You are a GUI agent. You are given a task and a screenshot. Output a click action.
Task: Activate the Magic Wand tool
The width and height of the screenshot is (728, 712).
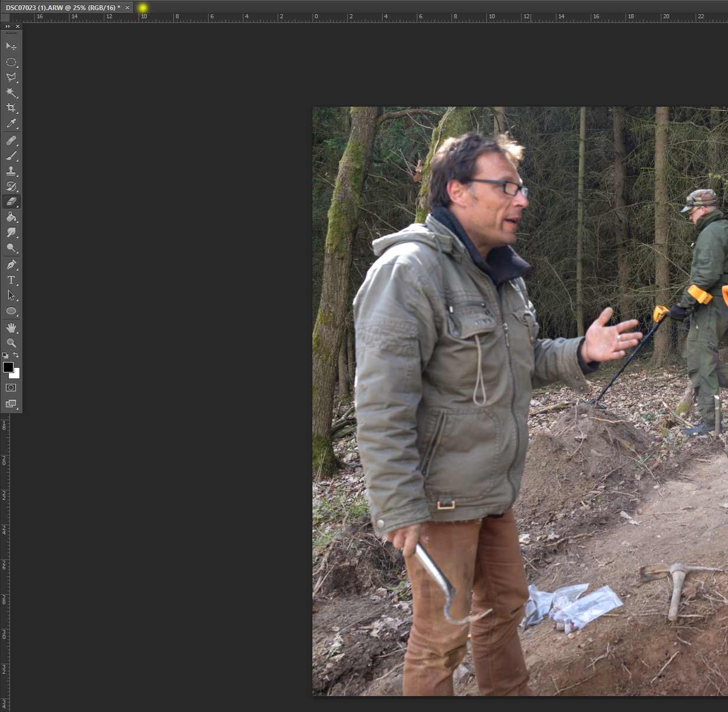coord(11,93)
